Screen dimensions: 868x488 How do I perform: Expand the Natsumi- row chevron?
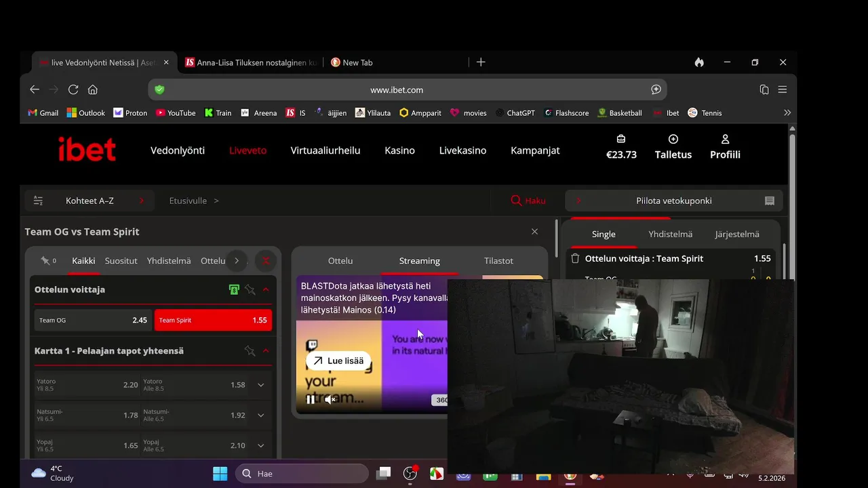[x=260, y=415]
